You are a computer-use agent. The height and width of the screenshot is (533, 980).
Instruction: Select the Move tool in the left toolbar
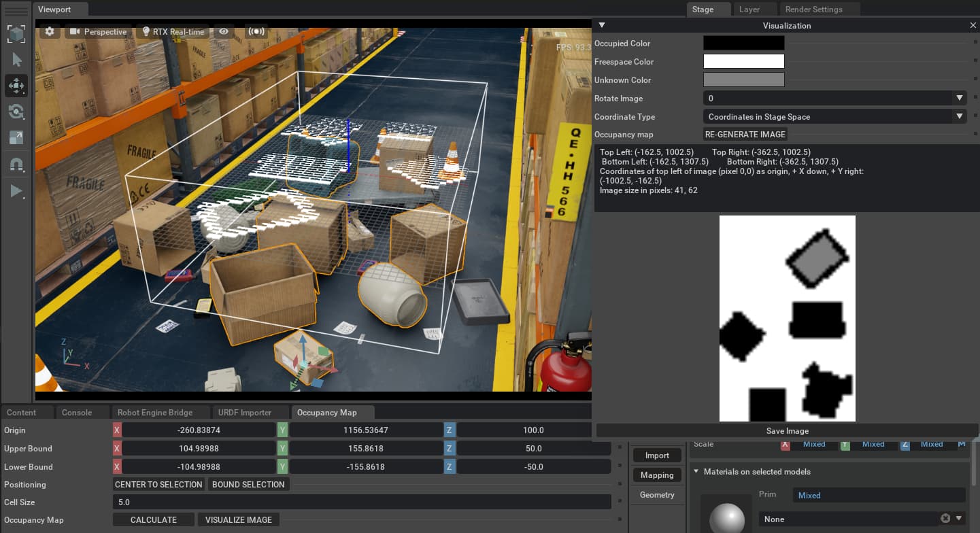pyautogui.click(x=15, y=85)
